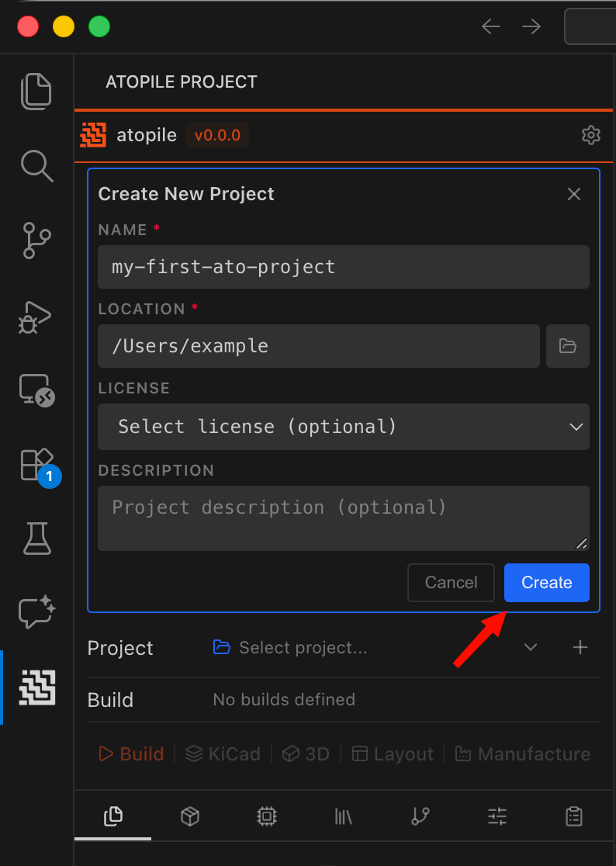Click the Create button
This screenshot has height=866, width=616.
pos(546,583)
